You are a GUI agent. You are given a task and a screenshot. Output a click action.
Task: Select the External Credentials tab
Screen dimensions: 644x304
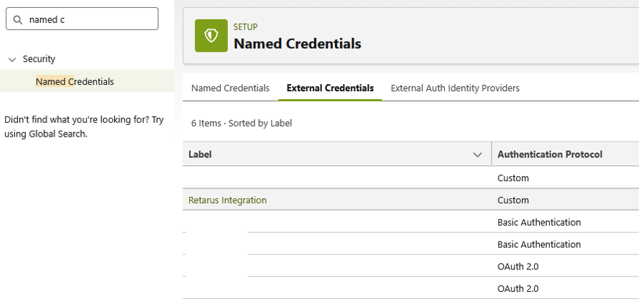[330, 88]
